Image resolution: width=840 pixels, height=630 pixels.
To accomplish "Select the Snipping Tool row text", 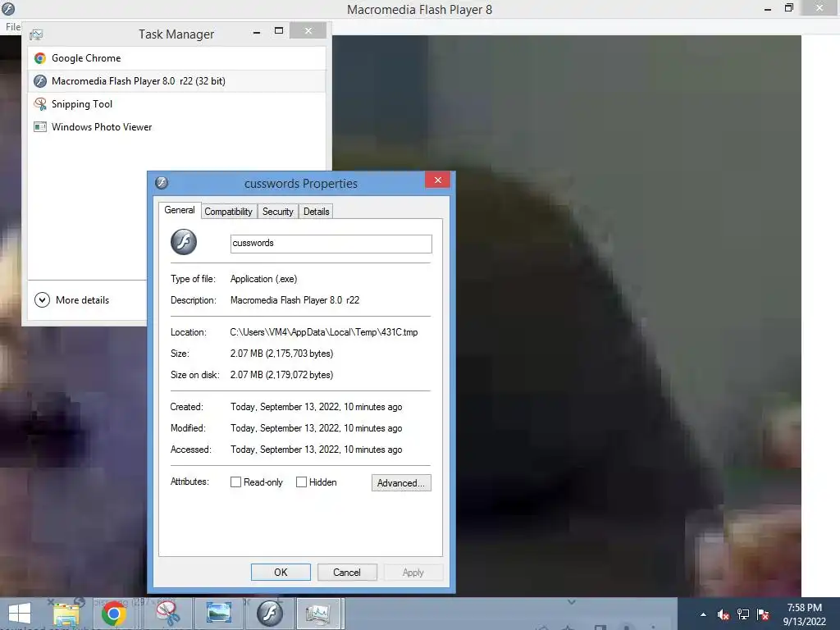I will coord(82,104).
